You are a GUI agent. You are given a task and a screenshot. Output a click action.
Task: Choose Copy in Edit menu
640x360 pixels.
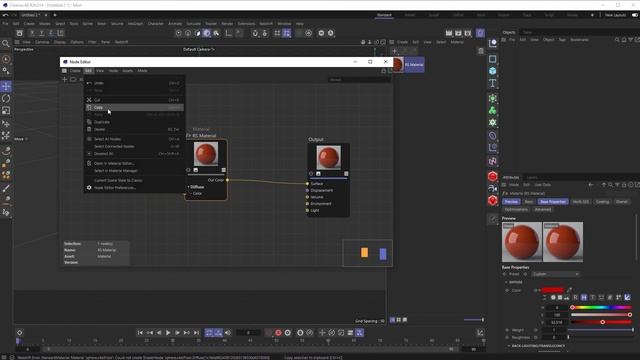pyautogui.click(x=134, y=107)
